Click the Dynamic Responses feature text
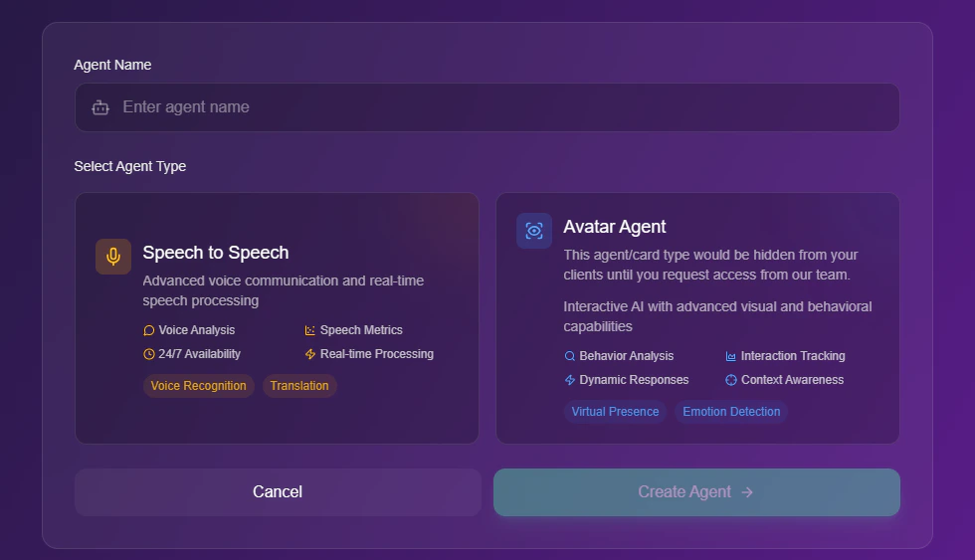This screenshot has width=975, height=560. [x=634, y=380]
